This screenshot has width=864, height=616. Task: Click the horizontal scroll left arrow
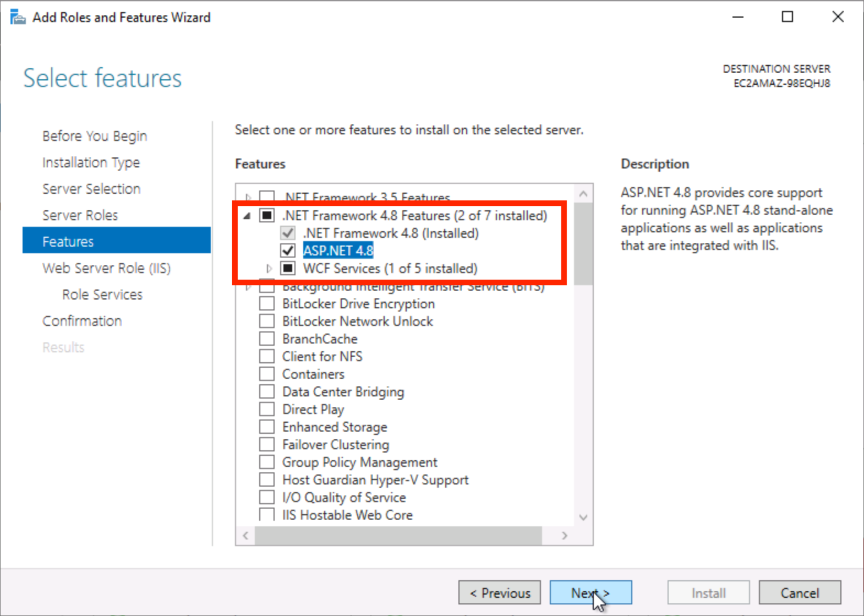[245, 536]
